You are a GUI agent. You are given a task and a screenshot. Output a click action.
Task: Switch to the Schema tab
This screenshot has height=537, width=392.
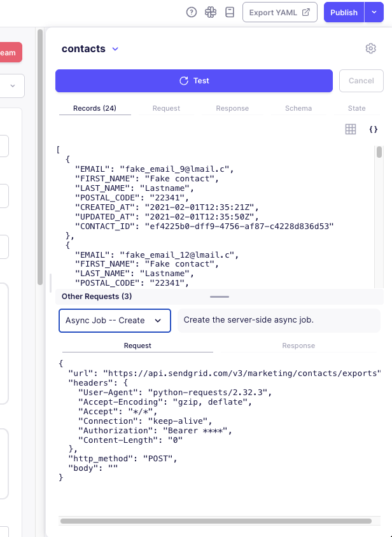[298, 108]
